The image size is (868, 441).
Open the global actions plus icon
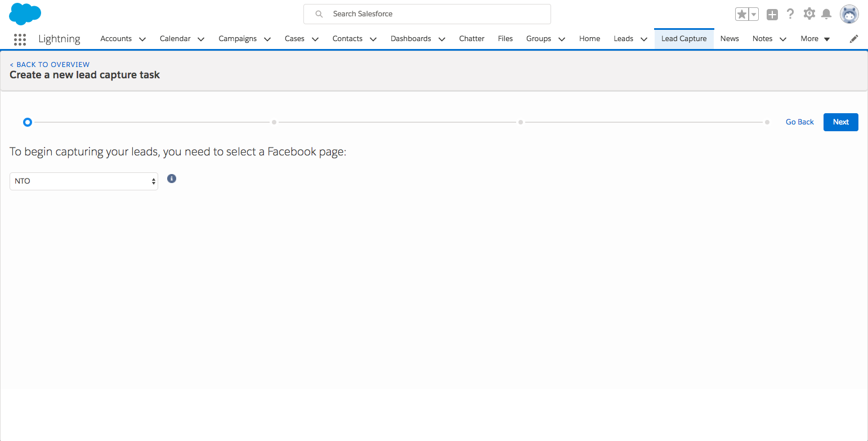coord(772,15)
